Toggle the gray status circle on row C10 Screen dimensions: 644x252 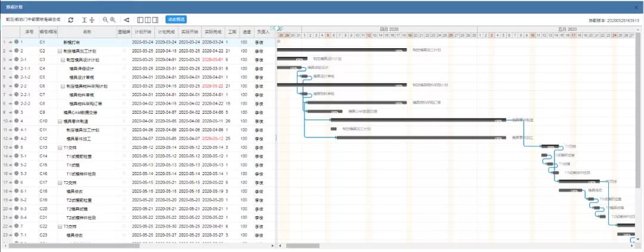click(x=16, y=121)
